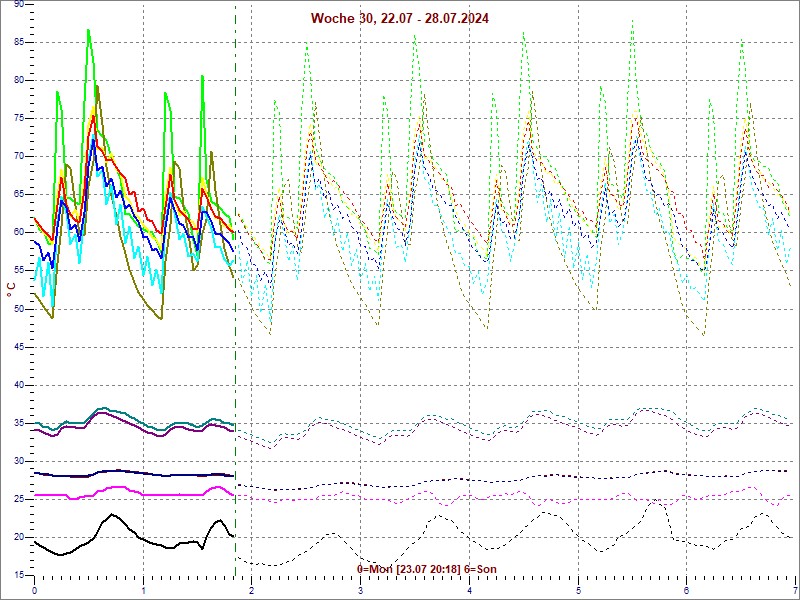Viewport: 800px width, 600px height.
Task: Click the highest solid green curve peak
Action: pos(88,30)
